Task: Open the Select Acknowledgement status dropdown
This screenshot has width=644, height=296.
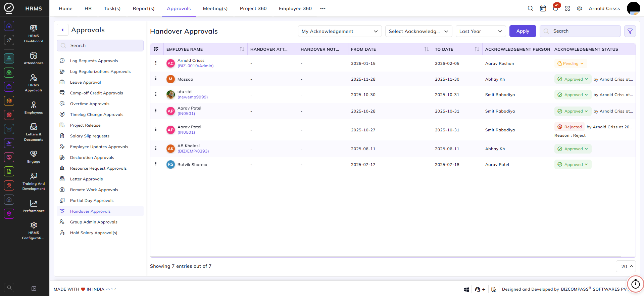Action: point(418,31)
